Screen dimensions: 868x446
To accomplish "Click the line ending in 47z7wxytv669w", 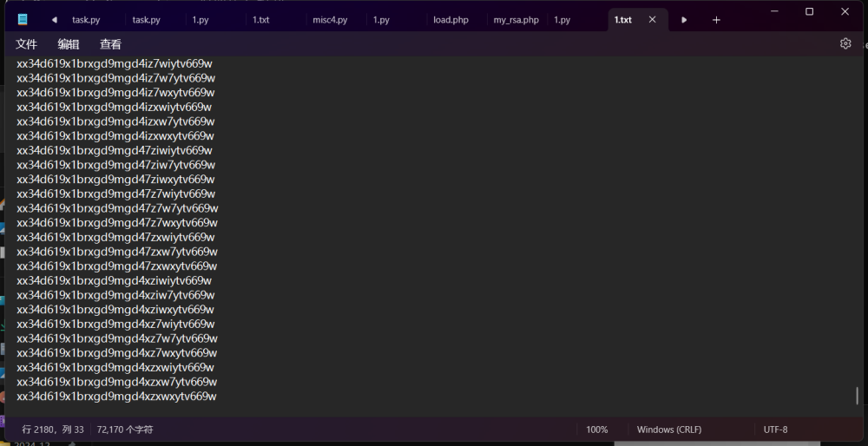I will tap(117, 222).
